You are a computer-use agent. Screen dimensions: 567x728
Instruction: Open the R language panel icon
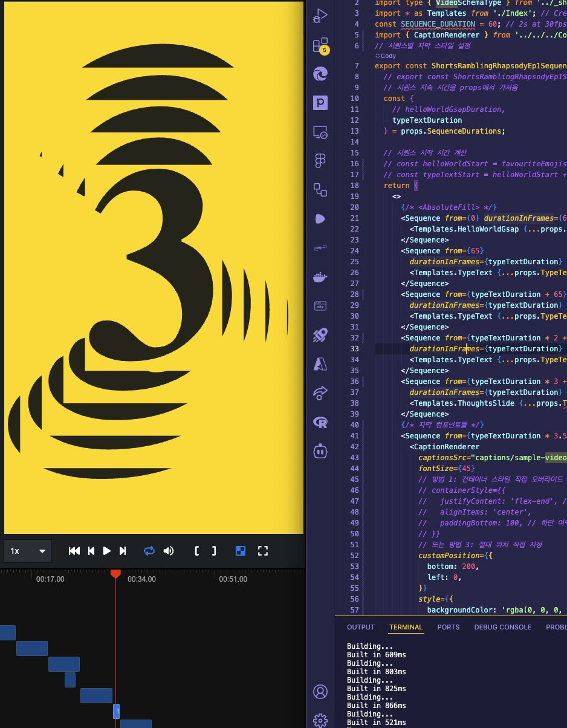pos(320,422)
